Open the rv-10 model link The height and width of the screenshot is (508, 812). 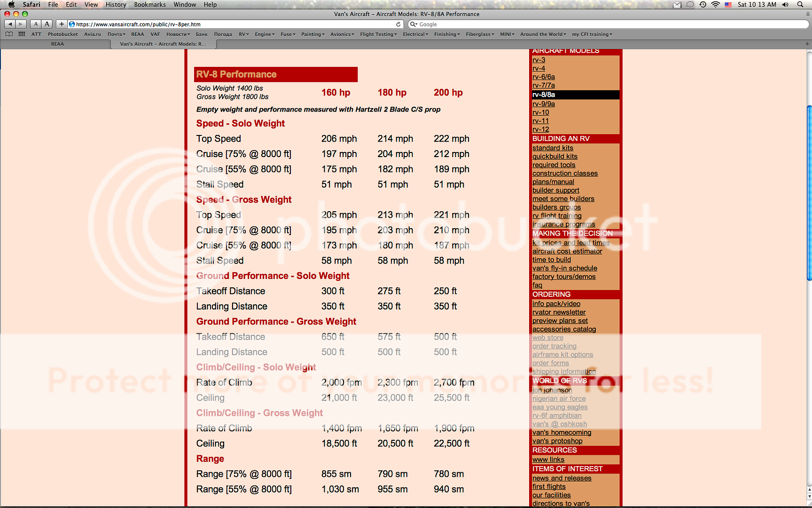click(x=540, y=112)
